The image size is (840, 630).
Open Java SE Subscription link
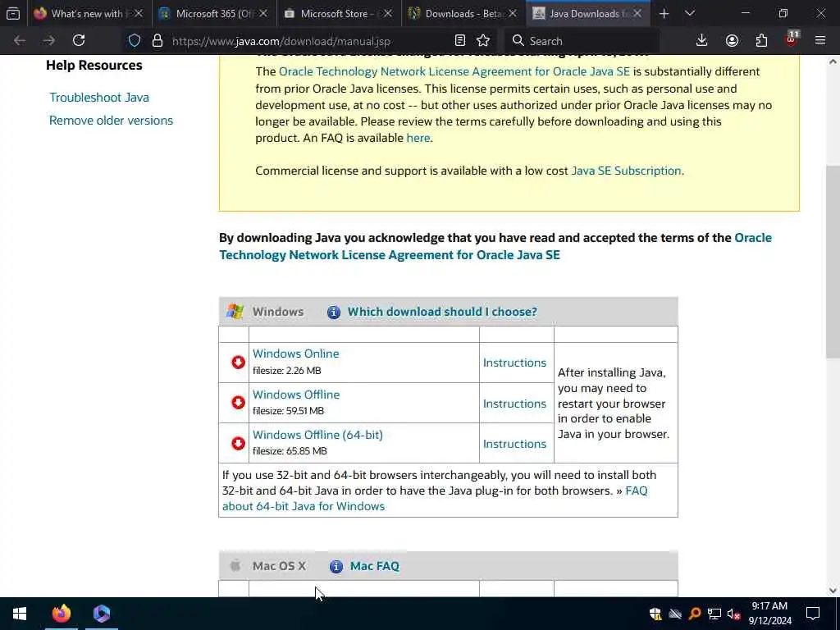coord(626,171)
